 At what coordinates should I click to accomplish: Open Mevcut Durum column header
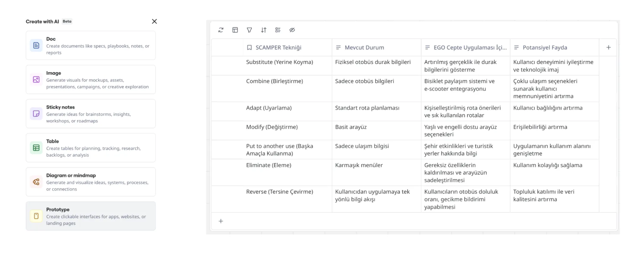[376, 48]
